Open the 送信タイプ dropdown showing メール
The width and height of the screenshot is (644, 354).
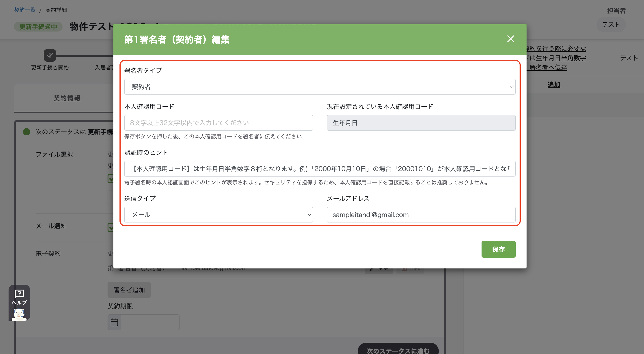[218, 215]
